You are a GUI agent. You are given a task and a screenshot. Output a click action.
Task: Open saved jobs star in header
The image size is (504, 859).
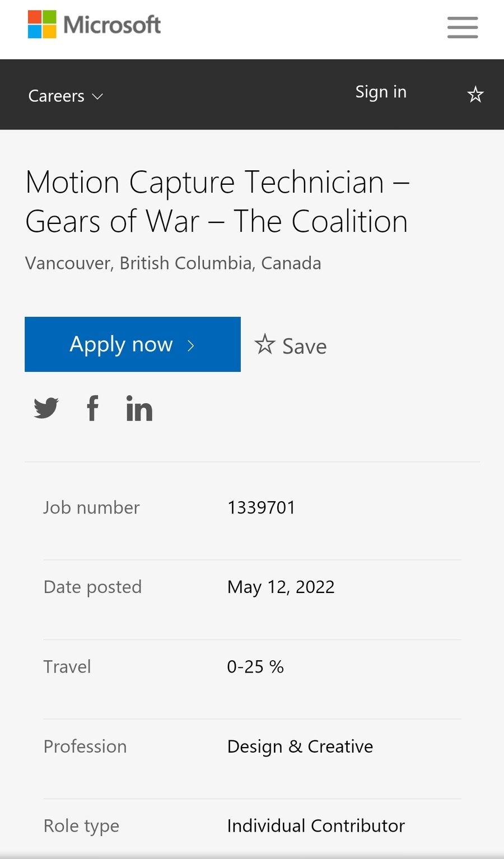(475, 94)
